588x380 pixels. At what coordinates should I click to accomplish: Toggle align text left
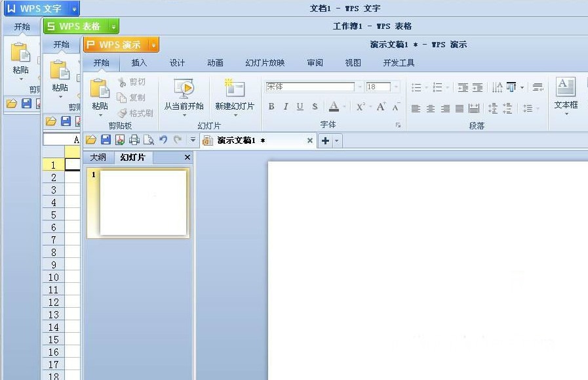tap(416, 108)
